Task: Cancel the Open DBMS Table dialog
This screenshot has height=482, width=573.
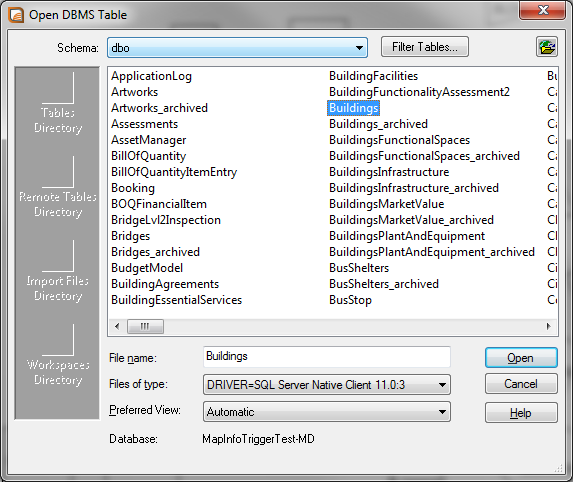Action: 521,384
